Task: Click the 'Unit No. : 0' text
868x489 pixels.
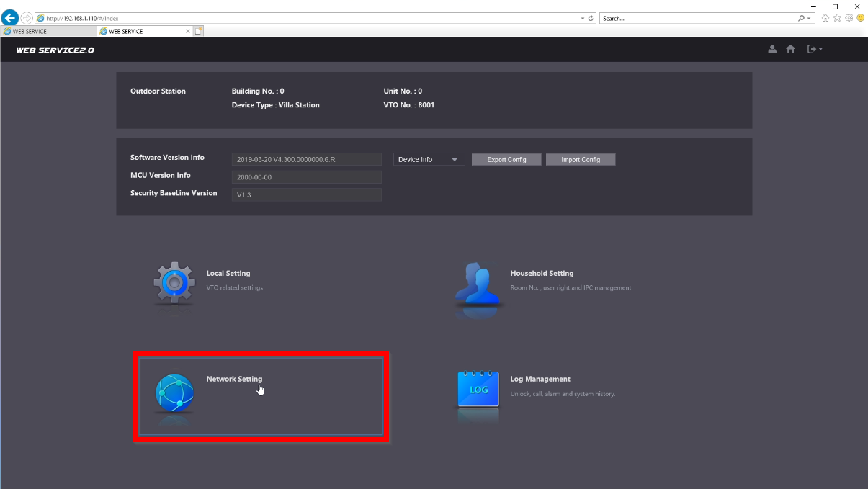Action: coord(403,91)
